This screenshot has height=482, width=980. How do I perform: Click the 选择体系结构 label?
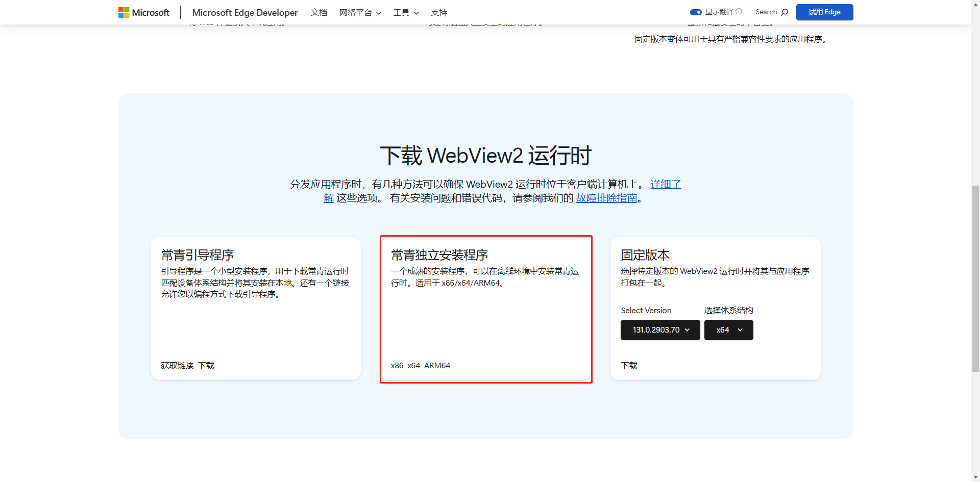point(729,311)
